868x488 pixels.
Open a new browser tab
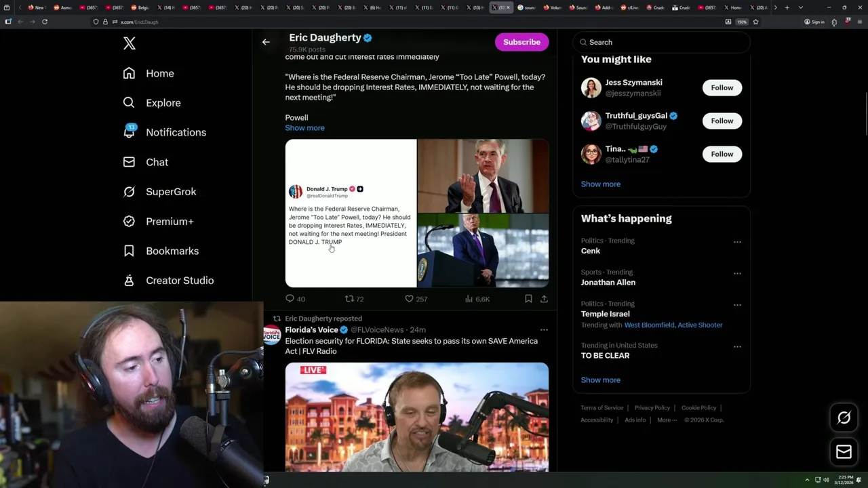(x=787, y=7)
